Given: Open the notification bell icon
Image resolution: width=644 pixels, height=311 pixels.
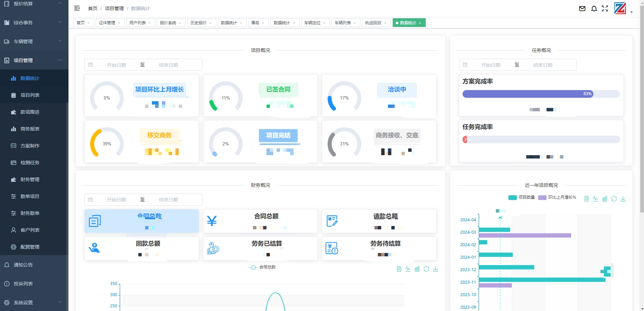Looking at the screenshot, I should (594, 8).
